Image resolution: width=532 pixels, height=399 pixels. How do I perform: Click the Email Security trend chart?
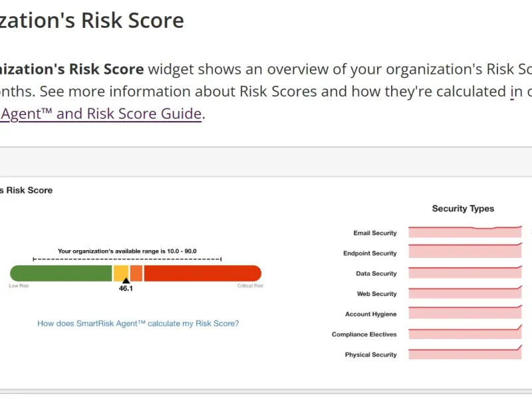point(465,232)
